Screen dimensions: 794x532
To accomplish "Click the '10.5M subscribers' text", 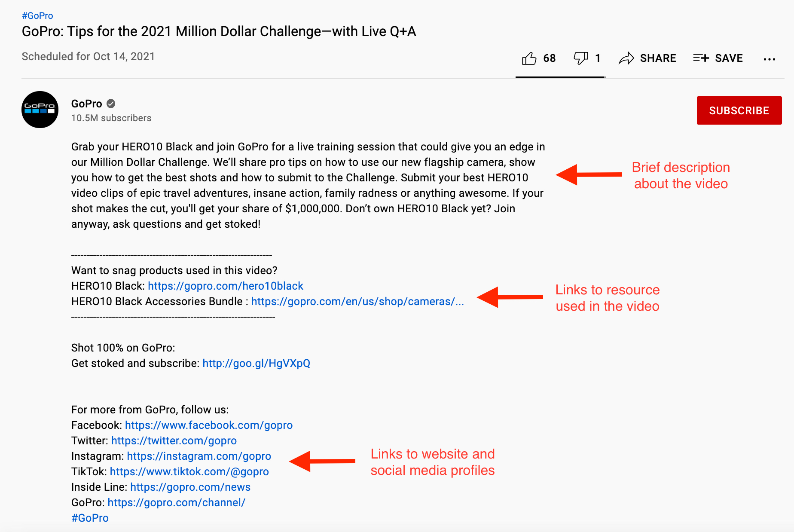I will [x=111, y=118].
